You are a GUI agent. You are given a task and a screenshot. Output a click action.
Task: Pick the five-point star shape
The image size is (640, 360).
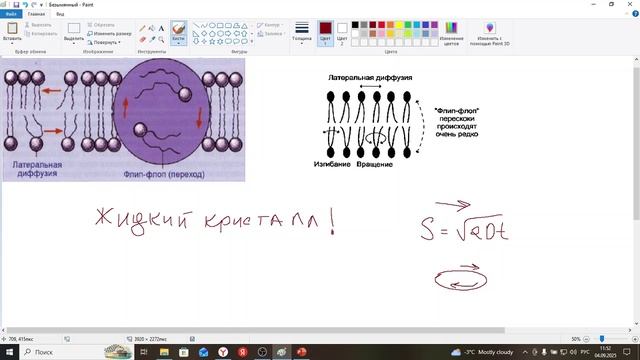(212, 42)
